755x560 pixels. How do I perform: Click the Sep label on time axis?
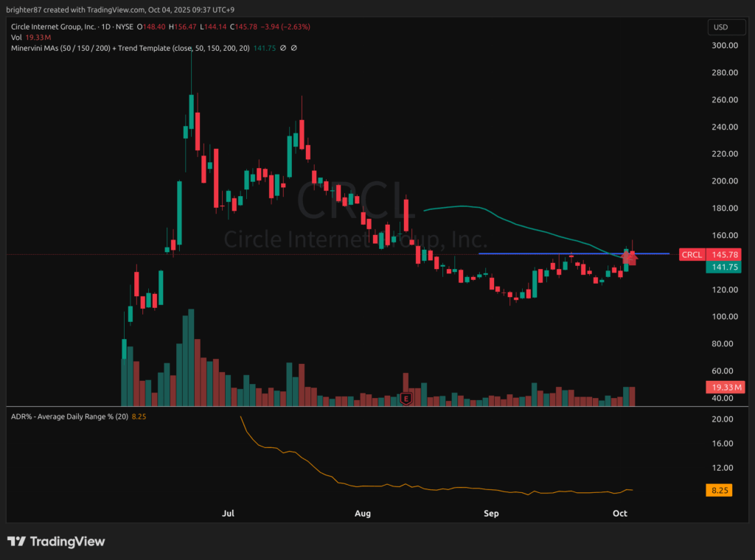490,513
